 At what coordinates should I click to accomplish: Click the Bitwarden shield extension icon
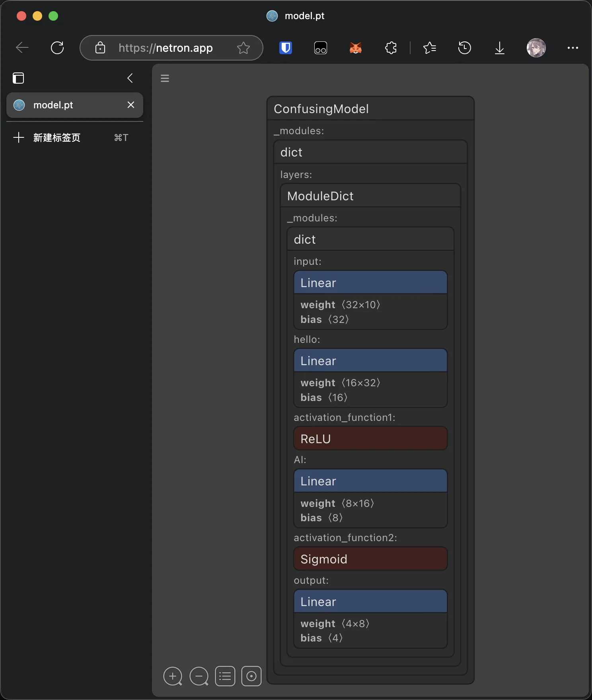(286, 48)
